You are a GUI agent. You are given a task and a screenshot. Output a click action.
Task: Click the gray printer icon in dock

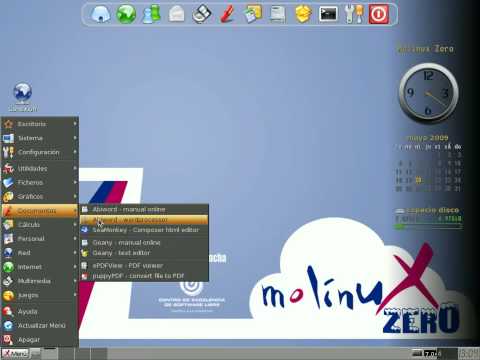coord(278,15)
